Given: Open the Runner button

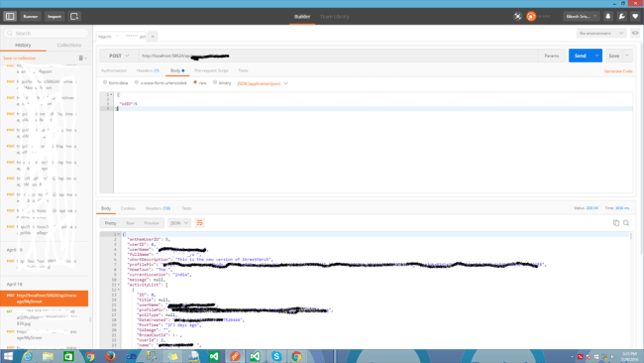Looking at the screenshot, I should (x=31, y=17).
